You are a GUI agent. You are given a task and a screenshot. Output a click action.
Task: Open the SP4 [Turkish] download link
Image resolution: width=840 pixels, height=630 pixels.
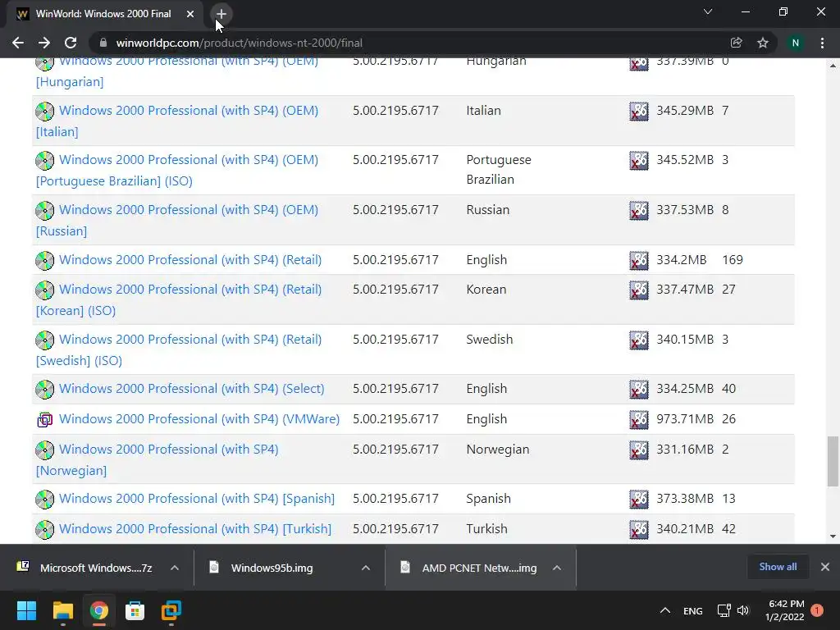click(195, 529)
